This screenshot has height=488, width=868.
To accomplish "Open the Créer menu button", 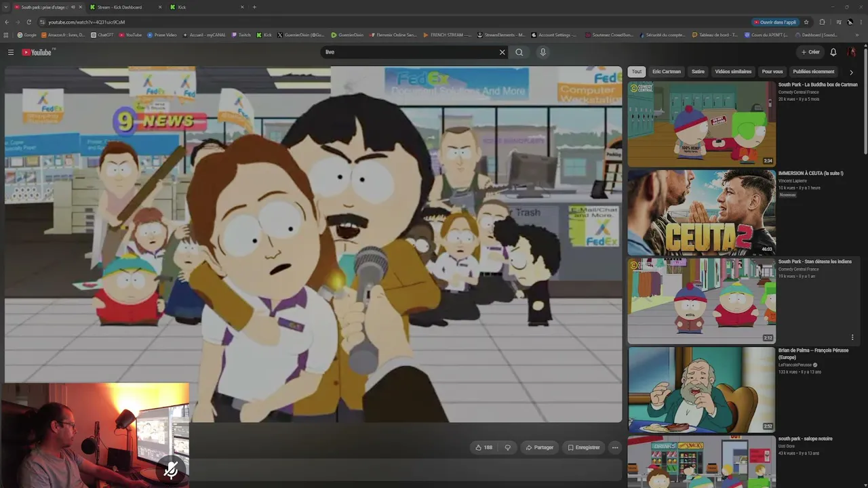I will [810, 52].
